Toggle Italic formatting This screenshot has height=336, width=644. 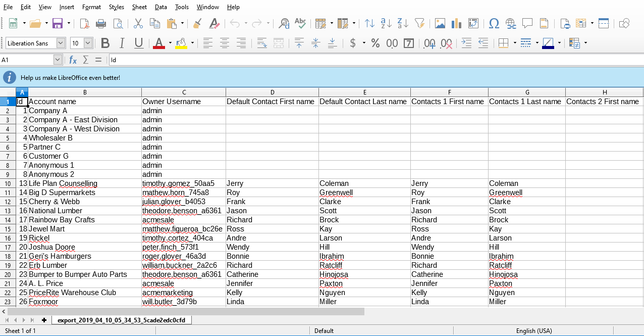coord(122,43)
